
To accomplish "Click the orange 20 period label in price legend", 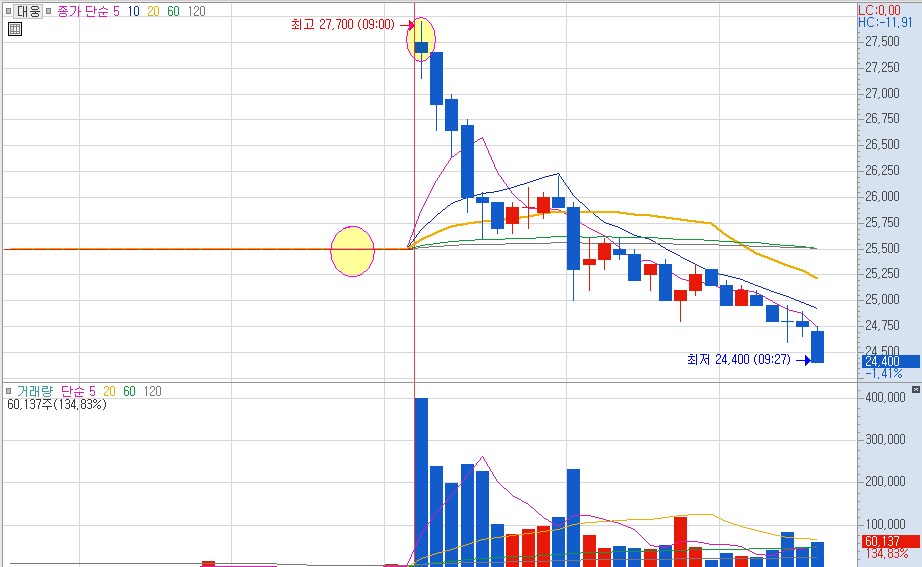I will [x=153, y=11].
